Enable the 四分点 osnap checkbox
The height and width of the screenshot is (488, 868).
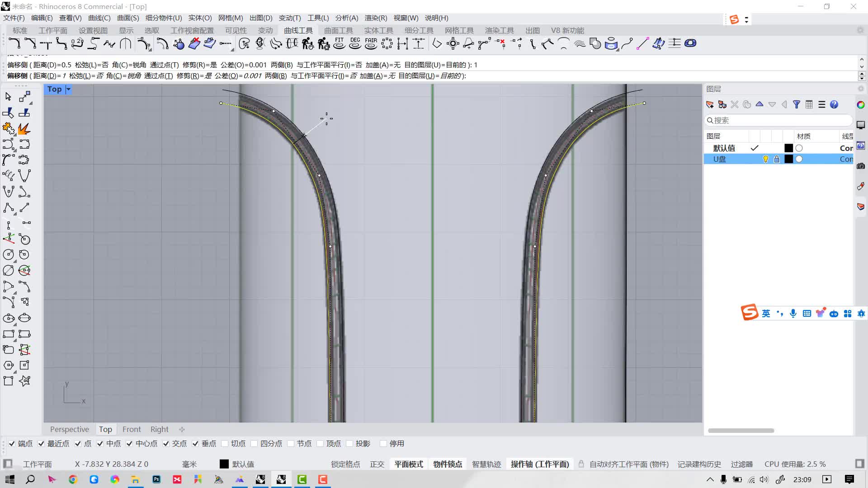254,444
